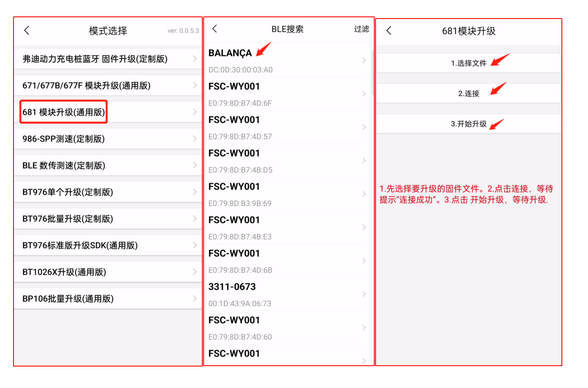588x388 pixels.
Task: Open the 过滤 filter option in BLE搜索
Action: 362,29
